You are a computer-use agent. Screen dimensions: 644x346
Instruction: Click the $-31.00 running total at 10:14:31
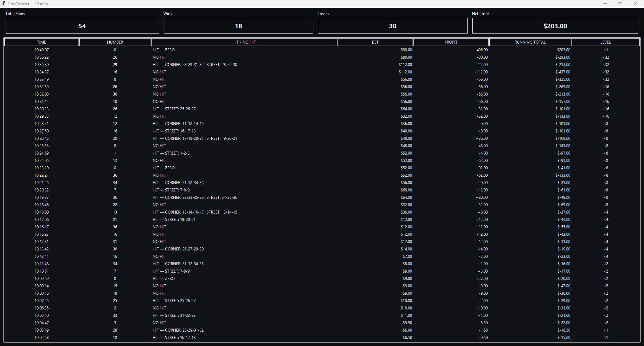click(x=564, y=242)
